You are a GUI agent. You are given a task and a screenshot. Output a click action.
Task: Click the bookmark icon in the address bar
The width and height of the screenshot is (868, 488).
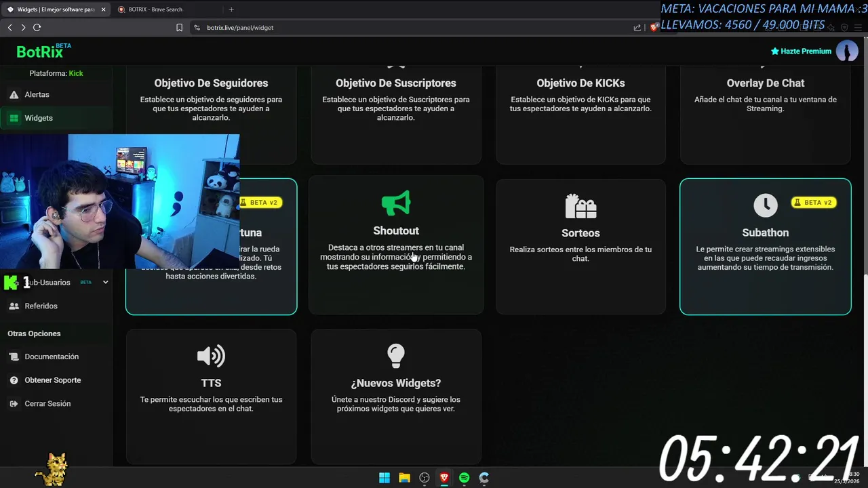[179, 28]
